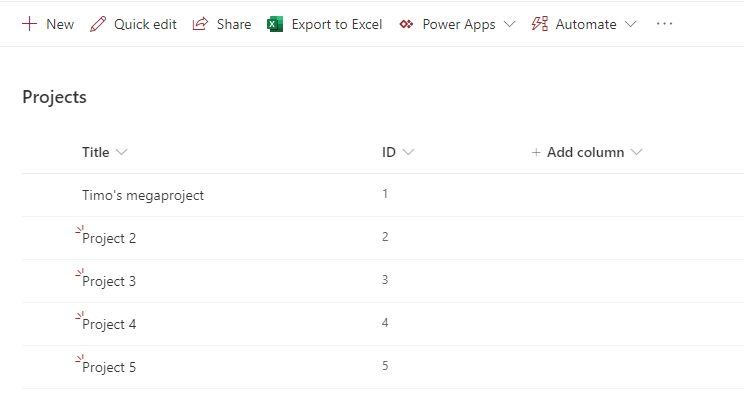
Task: Click the plus icon beside Add column
Action: (536, 153)
